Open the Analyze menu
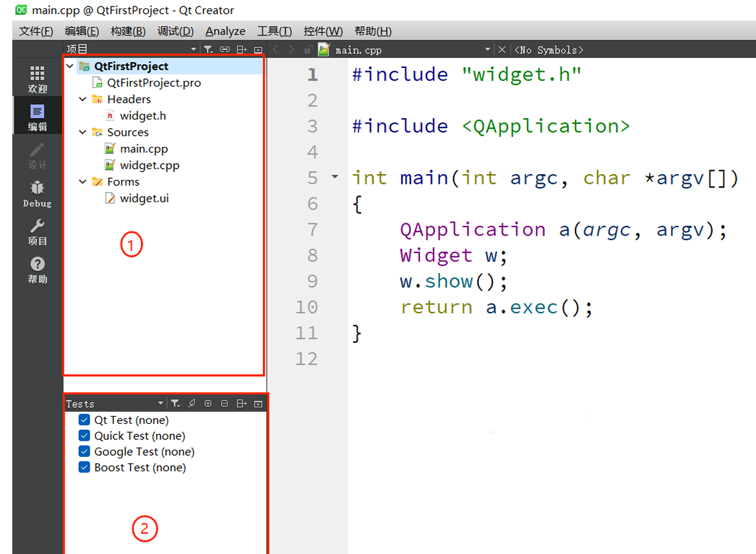 coord(225,31)
